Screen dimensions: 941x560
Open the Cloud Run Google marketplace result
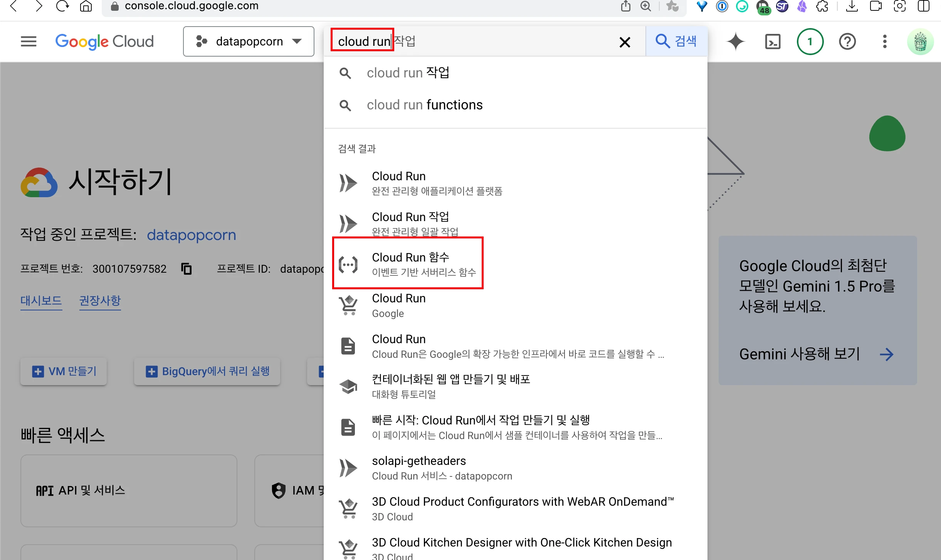coord(516,305)
